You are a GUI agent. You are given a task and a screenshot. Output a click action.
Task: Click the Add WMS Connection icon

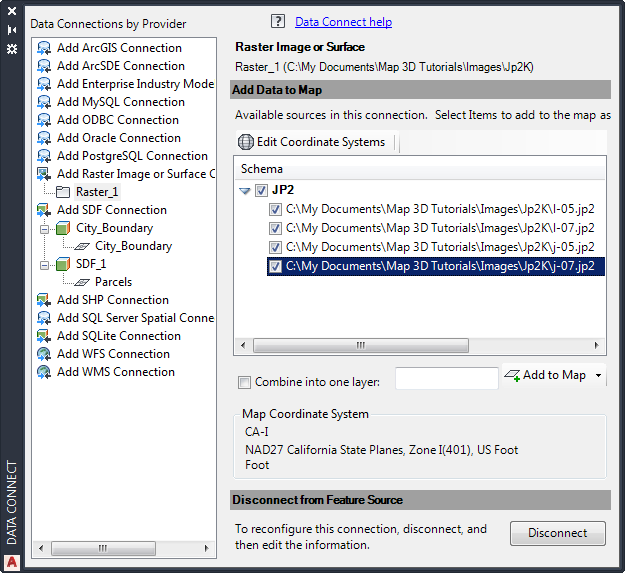(44, 372)
